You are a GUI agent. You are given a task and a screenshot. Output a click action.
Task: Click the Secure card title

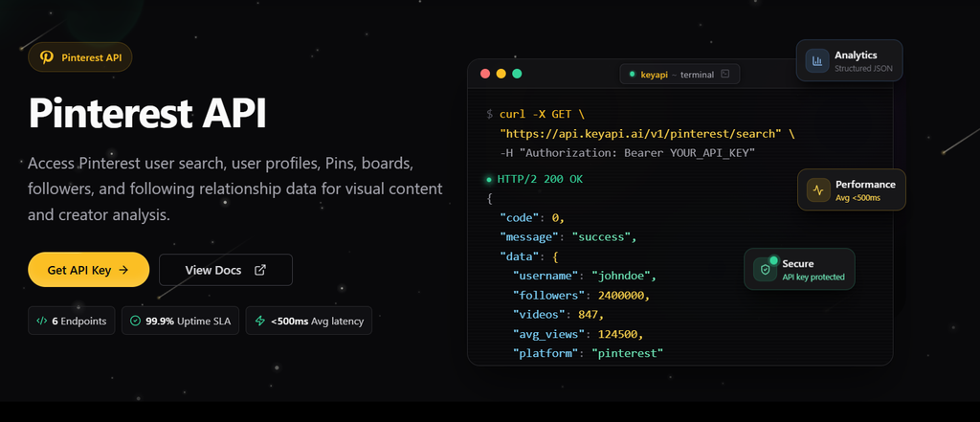(798, 264)
